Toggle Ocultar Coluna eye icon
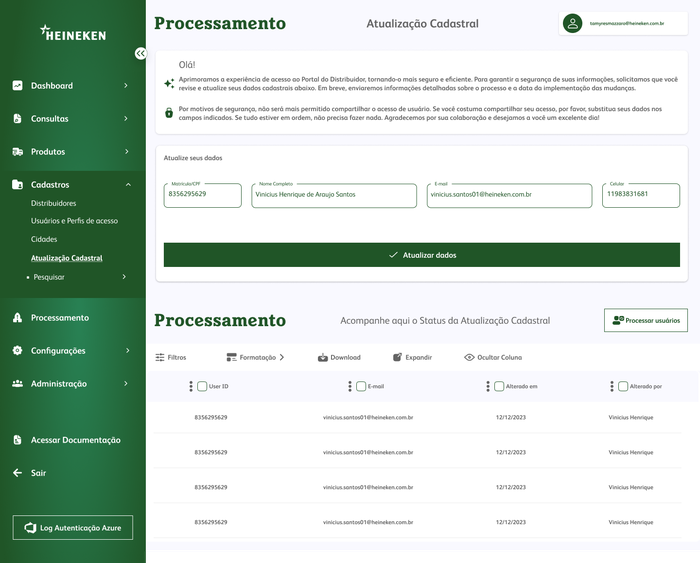The image size is (700, 563). 469,357
